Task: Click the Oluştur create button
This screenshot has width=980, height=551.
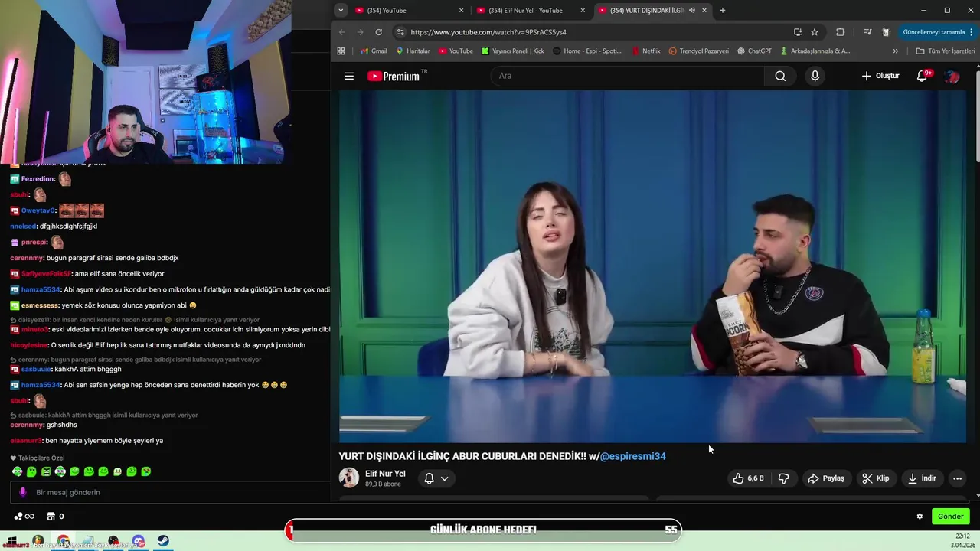Action: tap(880, 76)
